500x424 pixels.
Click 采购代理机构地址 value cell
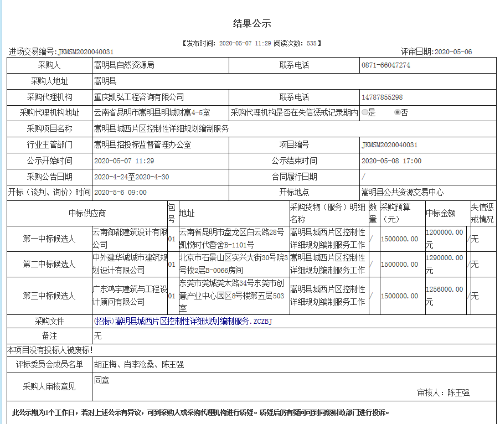pos(161,113)
